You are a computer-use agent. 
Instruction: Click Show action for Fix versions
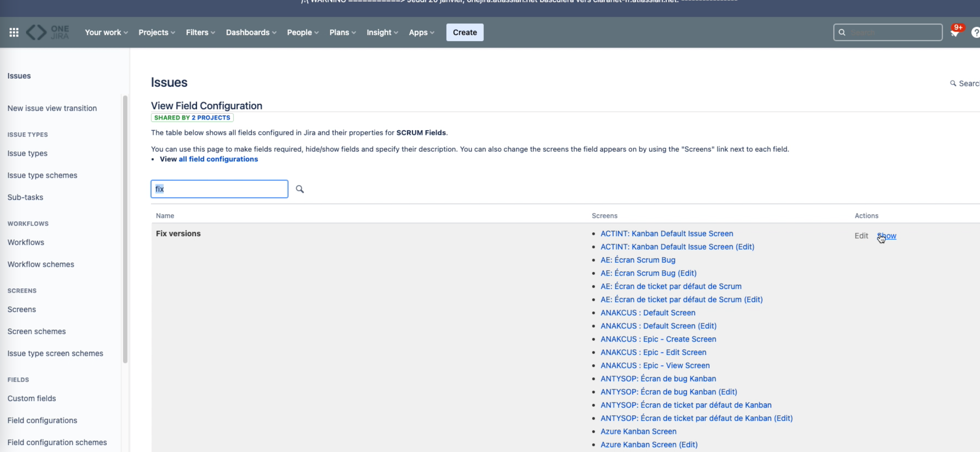tap(887, 236)
